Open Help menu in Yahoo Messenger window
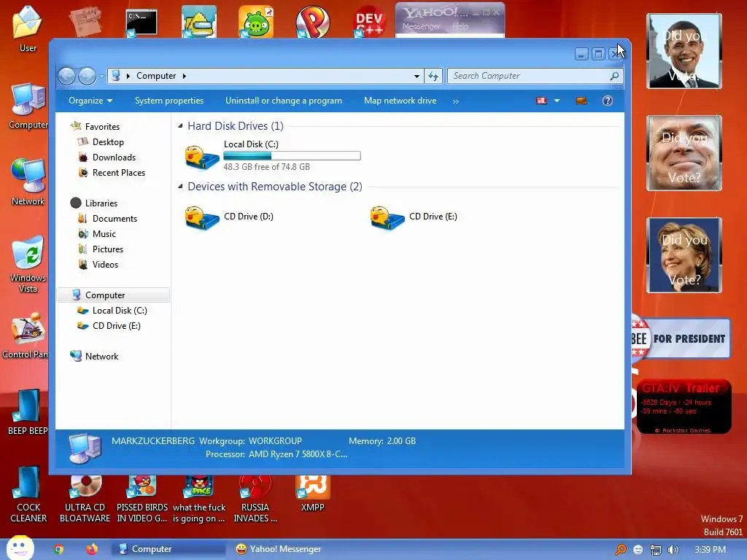The image size is (747, 560). [x=460, y=26]
